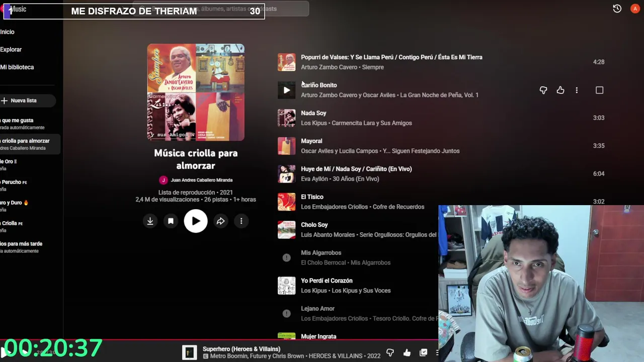Viewport: 644px width, 362px height.
Task: Open the account avatar menu
Action: 635,9
